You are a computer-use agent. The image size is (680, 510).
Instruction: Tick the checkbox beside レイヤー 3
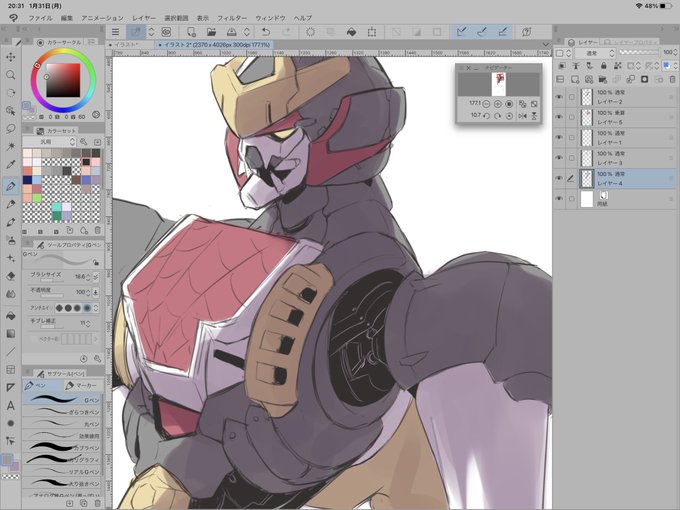(572, 158)
